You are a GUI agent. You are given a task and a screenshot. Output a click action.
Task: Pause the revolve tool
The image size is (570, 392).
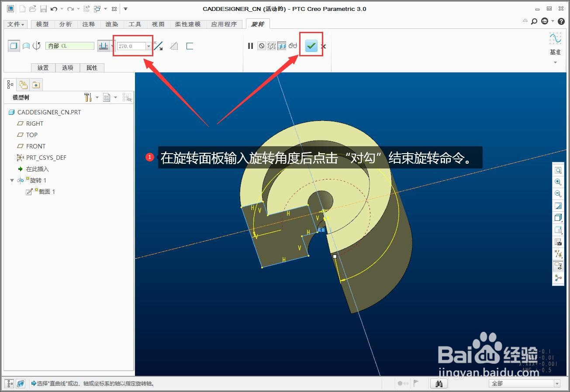[250, 46]
